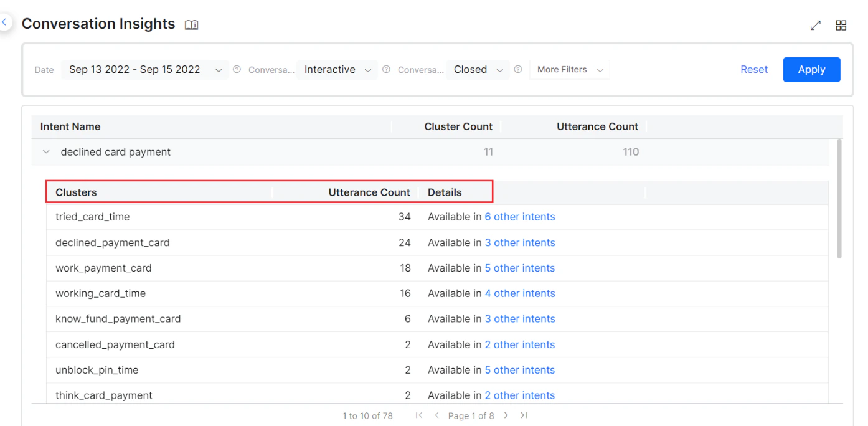Show help for Date filter

[237, 70]
